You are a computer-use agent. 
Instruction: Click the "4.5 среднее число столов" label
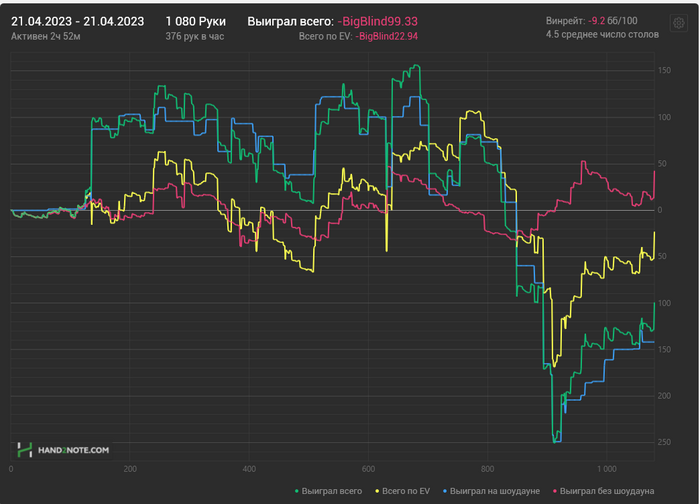tap(603, 35)
